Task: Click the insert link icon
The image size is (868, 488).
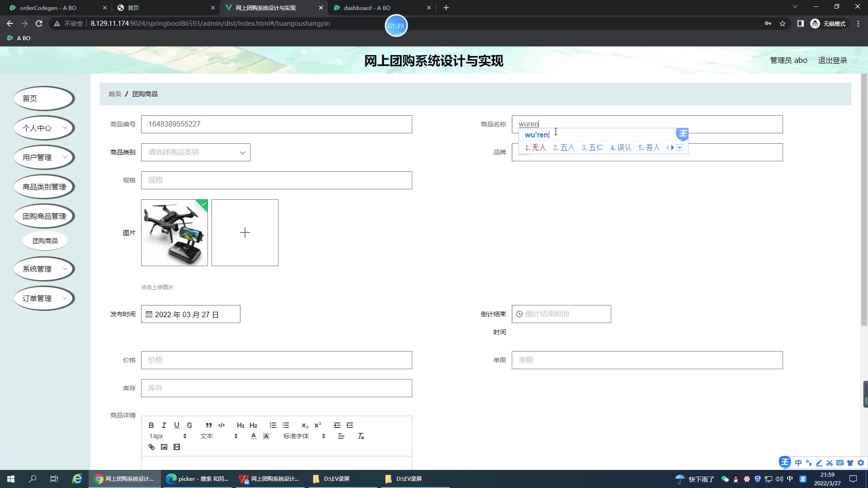Action: point(151,447)
